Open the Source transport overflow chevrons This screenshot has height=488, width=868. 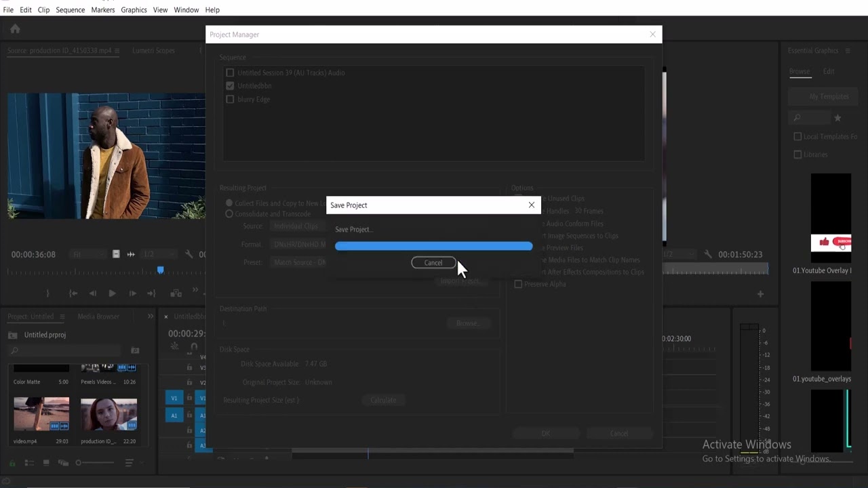tap(195, 290)
